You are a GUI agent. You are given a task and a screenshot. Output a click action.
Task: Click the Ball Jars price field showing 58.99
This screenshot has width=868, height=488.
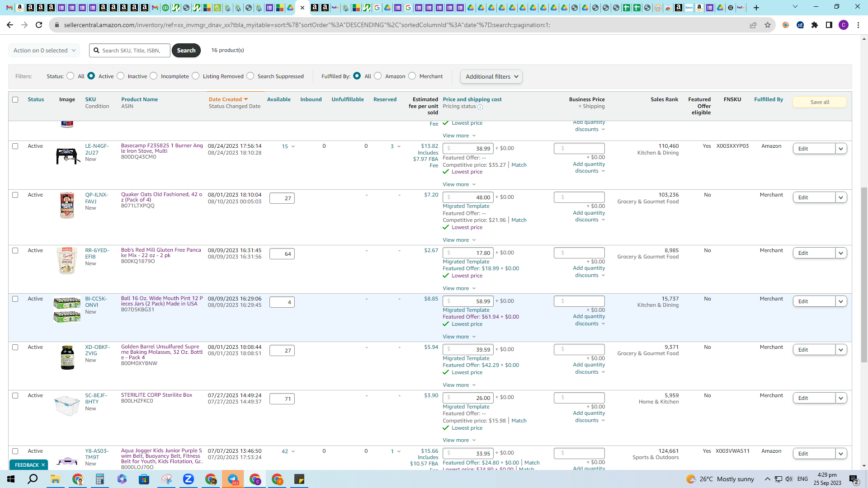click(468, 301)
